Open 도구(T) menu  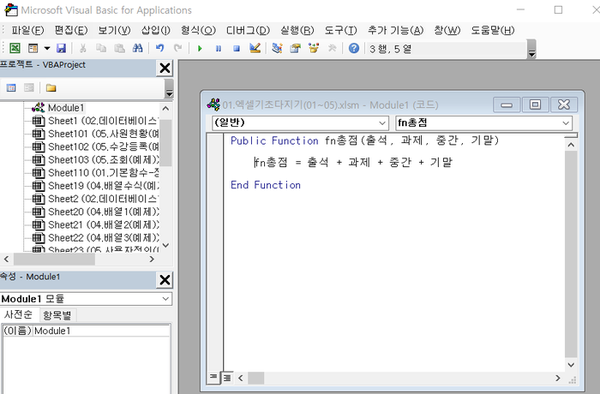[x=341, y=30]
